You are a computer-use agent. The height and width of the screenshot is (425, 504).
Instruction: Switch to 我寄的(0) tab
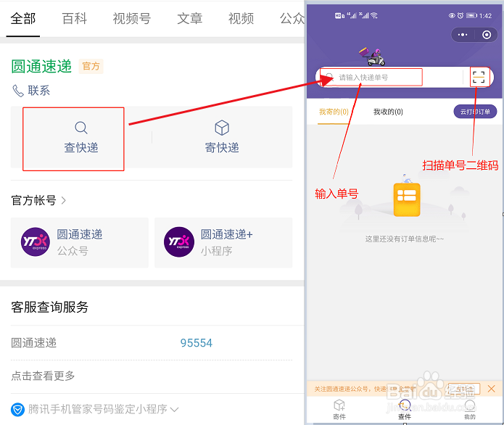pos(334,112)
